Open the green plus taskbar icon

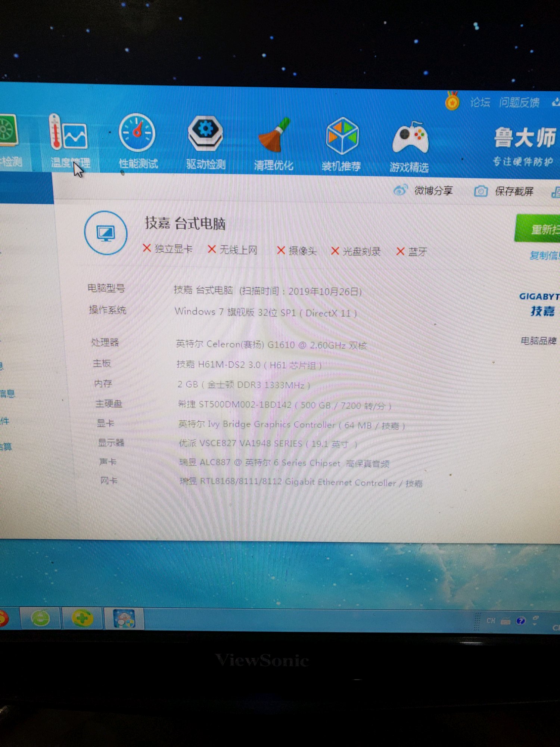82,618
